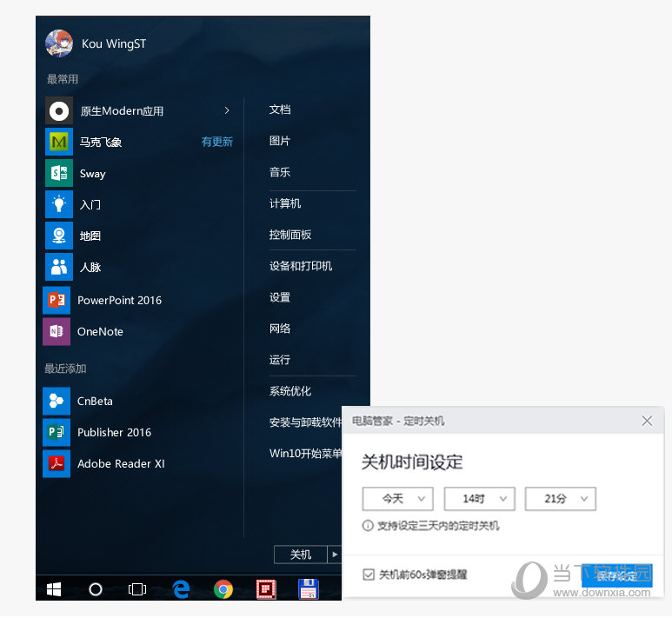Image resolution: width=672 pixels, height=618 pixels.
Task: Click the info icon beside 支持设定三天内的定时关机
Action: click(368, 525)
